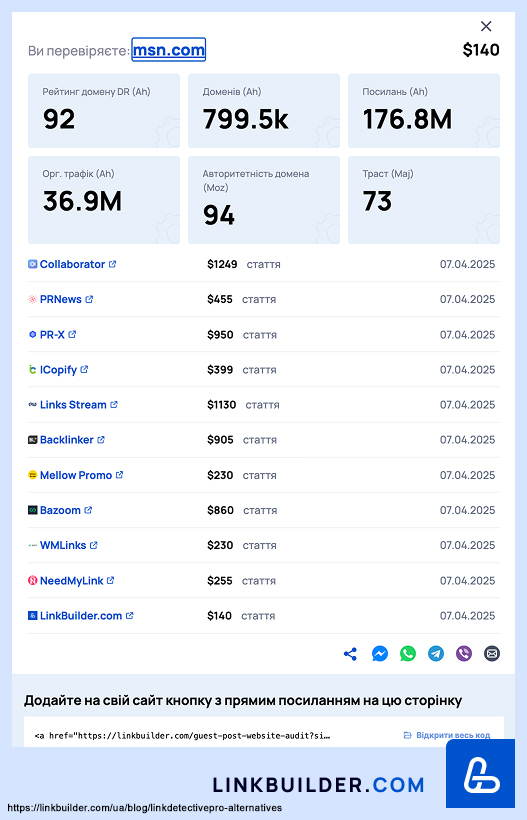
Task: Click the LinkBuilder logo square icon
Action: click(x=480, y=773)
